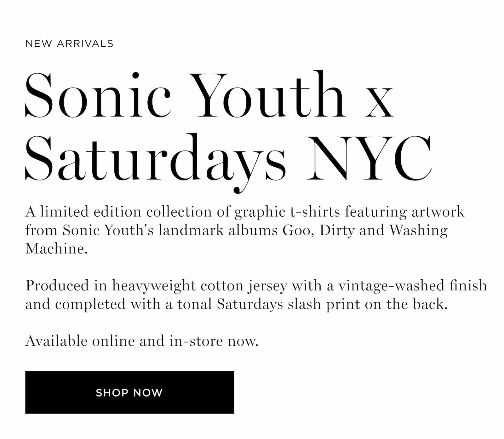Click the word 'Sonic' in the headline
This screenshot has width=504, height=439.
[x=98, y=95]
